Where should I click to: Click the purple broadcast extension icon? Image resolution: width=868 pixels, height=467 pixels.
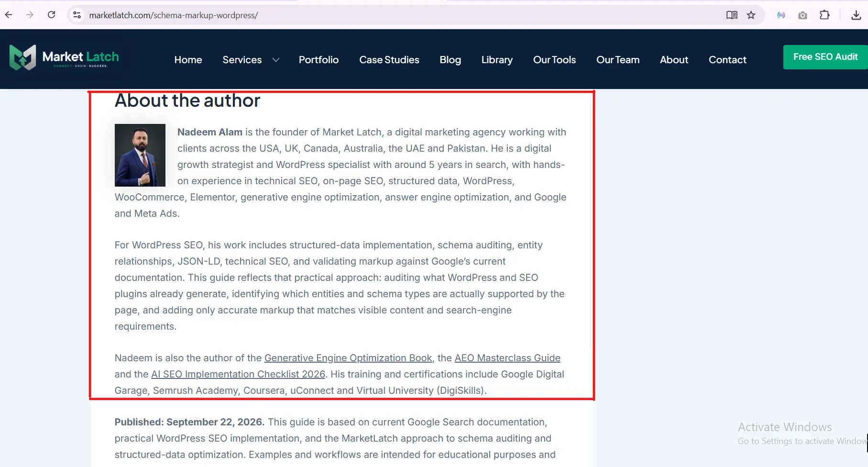point(781,15)
